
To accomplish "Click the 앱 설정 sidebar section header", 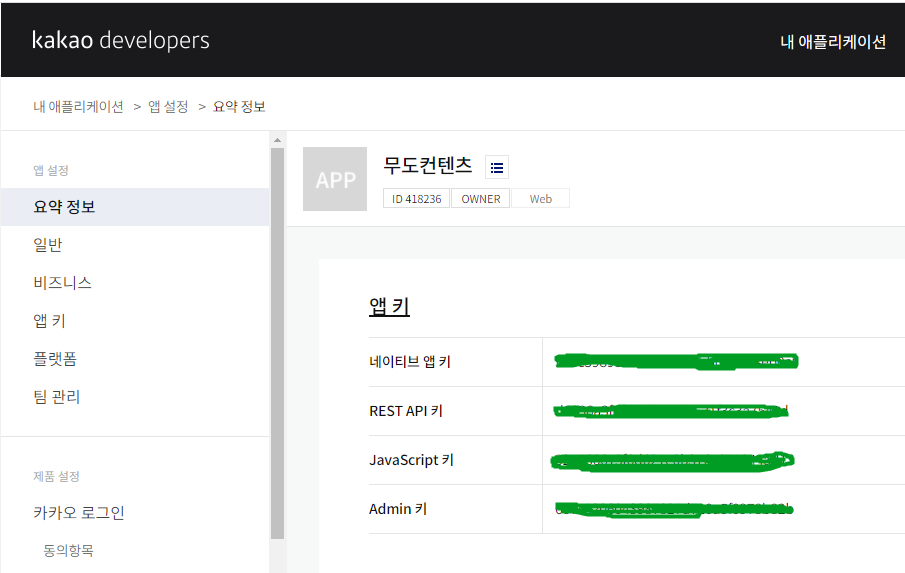I will pyautogui.click(x=51, y=170).
